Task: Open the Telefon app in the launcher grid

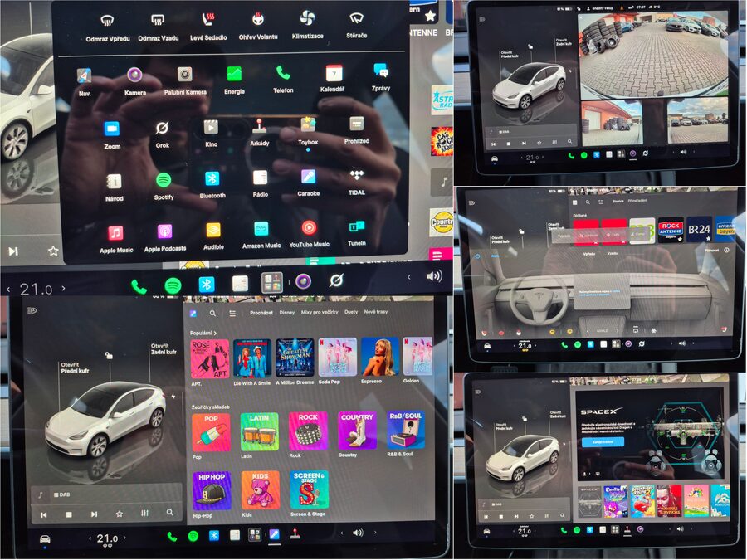Action: coord(283,73)
